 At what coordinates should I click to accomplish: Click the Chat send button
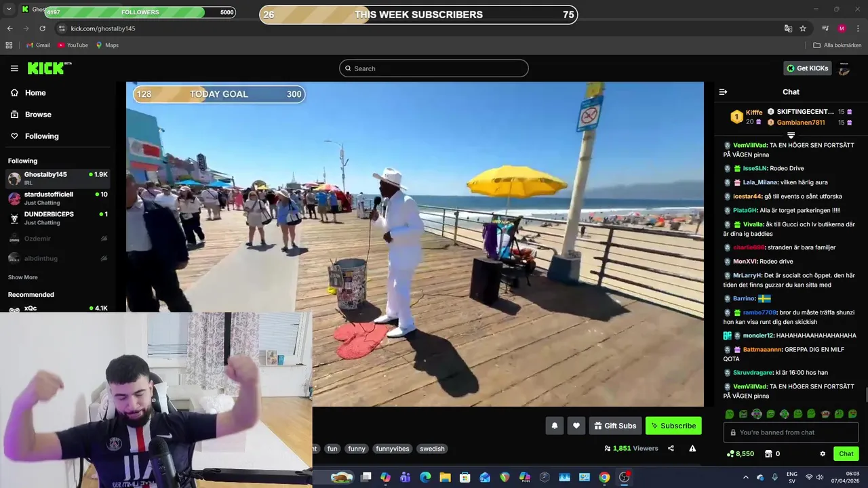(x=846, y=454)
